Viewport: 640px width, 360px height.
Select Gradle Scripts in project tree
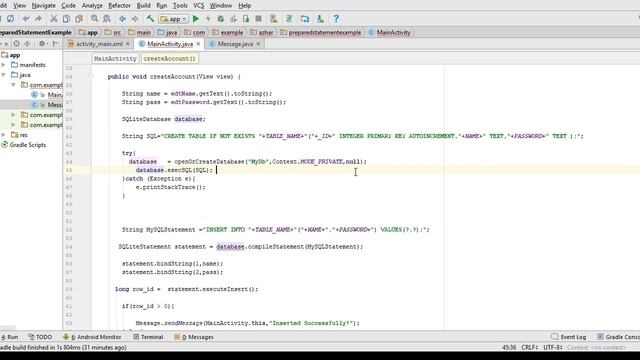coord(24,145)
